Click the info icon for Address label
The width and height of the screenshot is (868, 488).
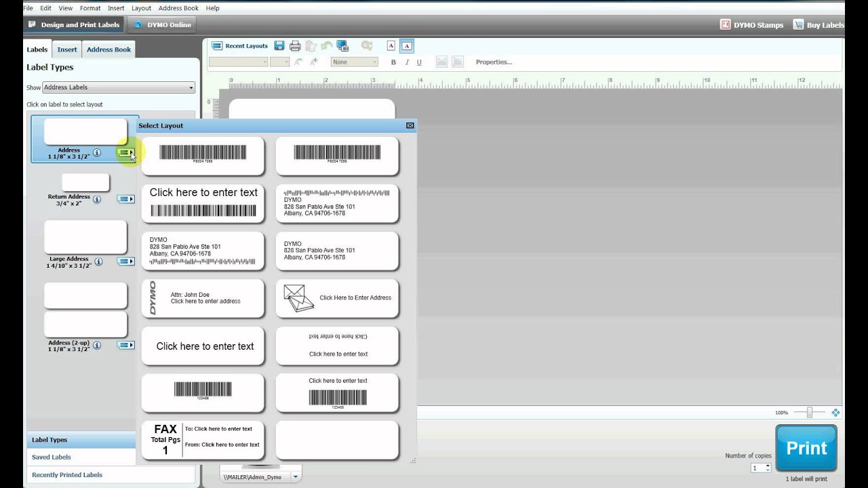coord(97,153)
